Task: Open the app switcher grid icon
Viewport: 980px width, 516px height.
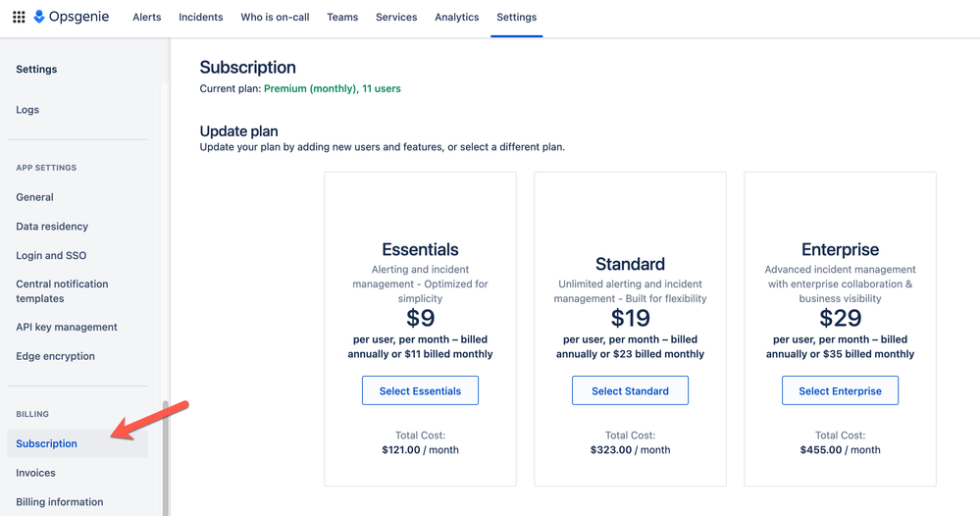Action: pyautogui.click(x=19, y=17)
